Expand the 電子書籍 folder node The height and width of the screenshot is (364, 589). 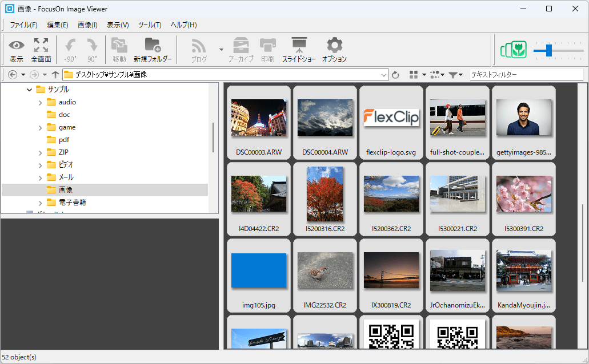click(40, 203)
